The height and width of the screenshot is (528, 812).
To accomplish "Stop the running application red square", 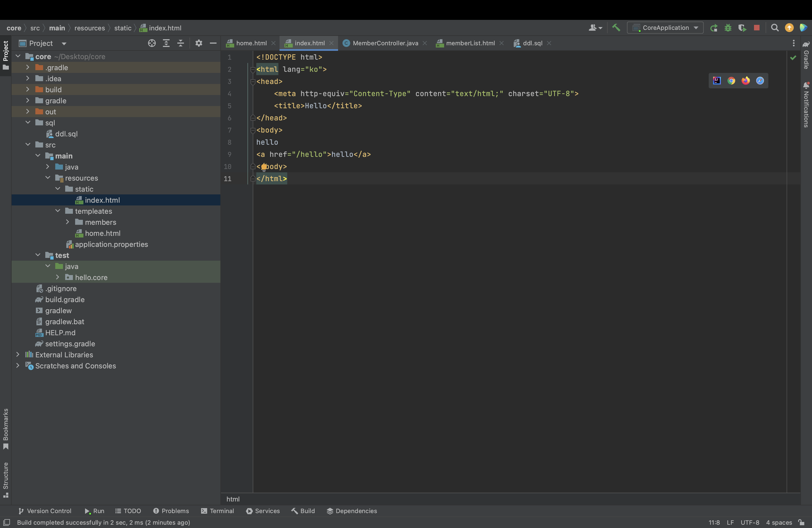I will click(757, 28).
